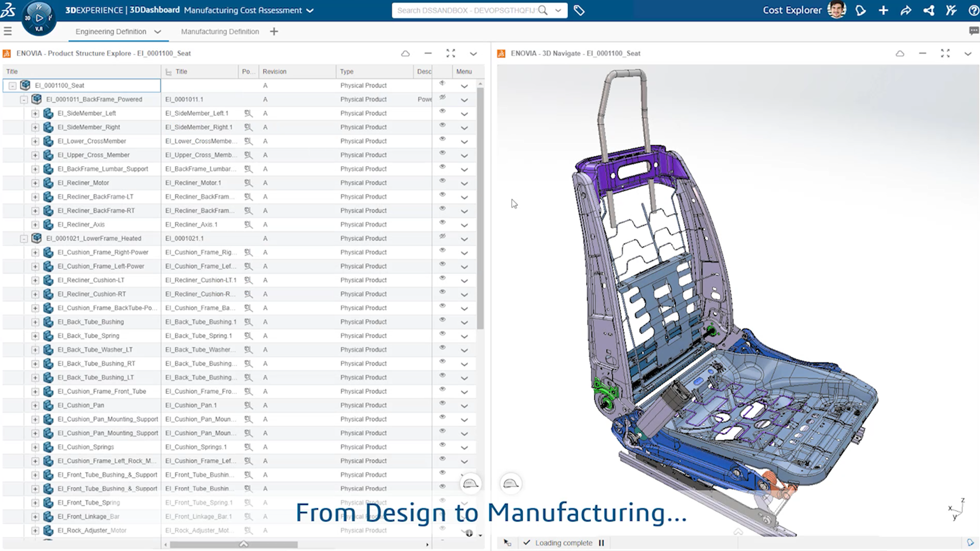Image resolution: width=980 pixels, height=551 pixels.
Task: Switch to the Manufacturing Definition tab
Action: [220, 32]
